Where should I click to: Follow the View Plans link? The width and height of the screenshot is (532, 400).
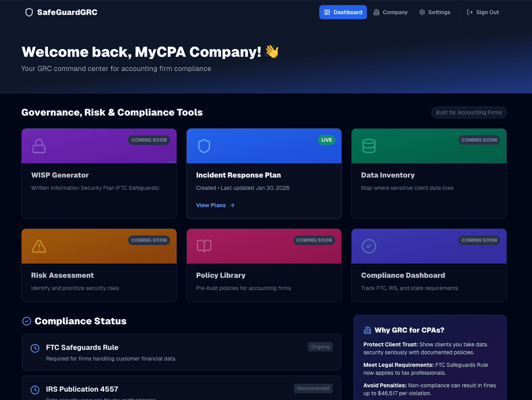pos(215,205)
